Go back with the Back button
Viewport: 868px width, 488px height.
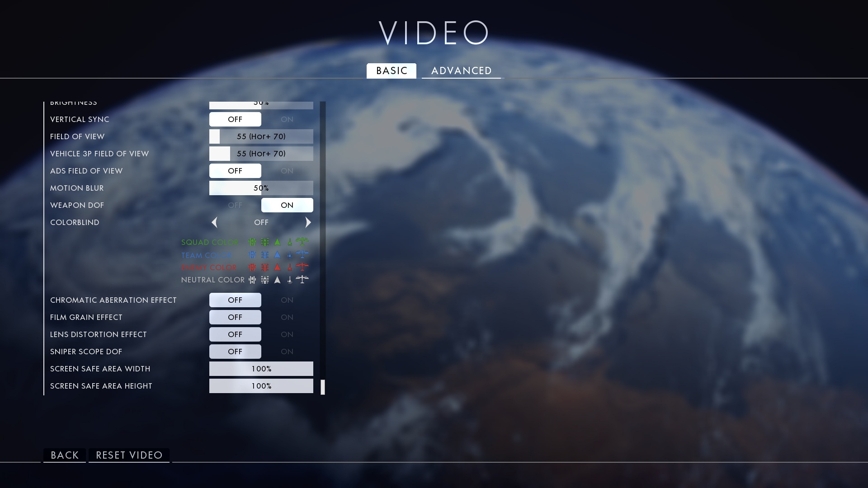pyautogui.click(x=65, y=455)
